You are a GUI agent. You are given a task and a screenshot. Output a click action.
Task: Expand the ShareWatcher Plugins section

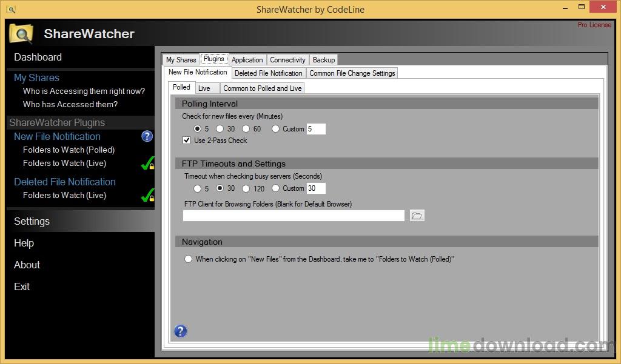[x=59, y=122]
